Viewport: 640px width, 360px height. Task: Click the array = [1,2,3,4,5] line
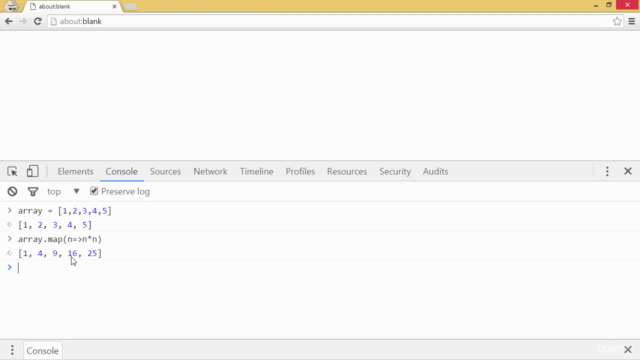[64, 211]
